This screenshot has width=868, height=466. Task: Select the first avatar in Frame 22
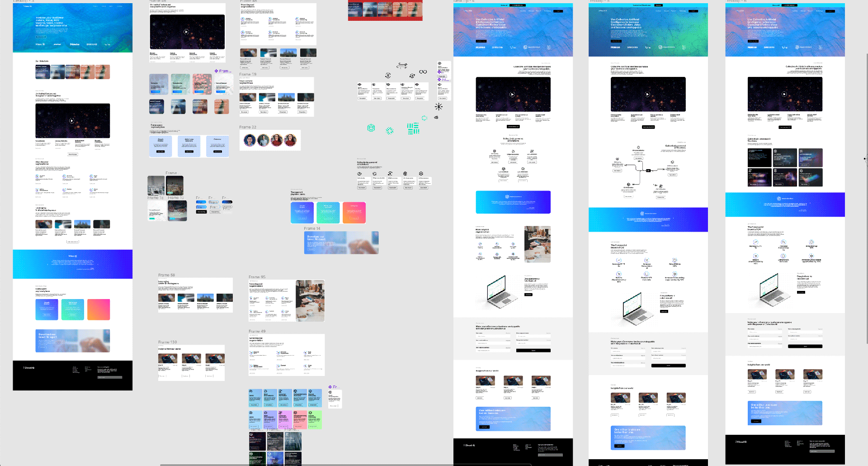250,141
